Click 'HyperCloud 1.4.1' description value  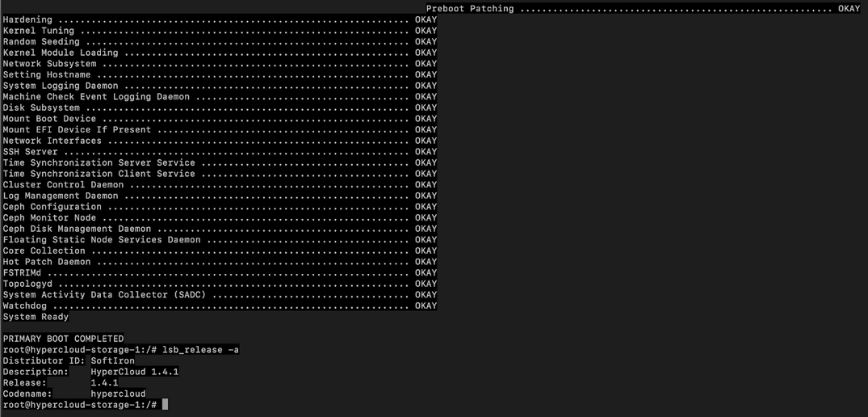click(134, 372)
